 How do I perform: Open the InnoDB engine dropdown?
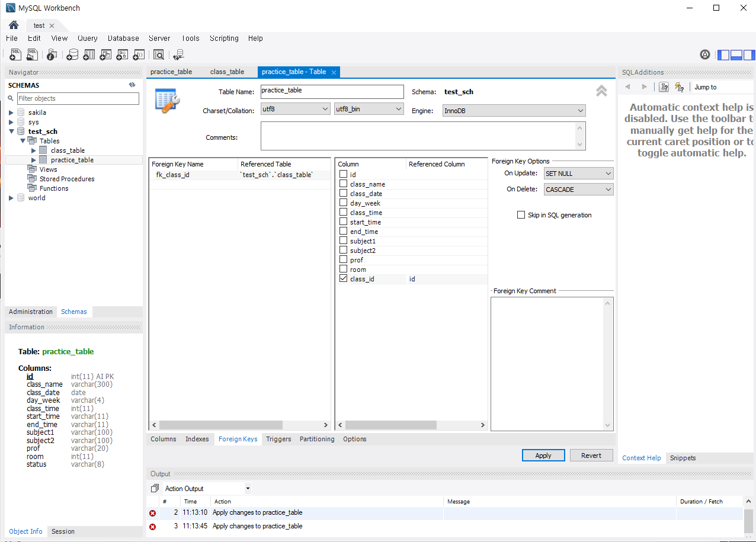point(514,111)
